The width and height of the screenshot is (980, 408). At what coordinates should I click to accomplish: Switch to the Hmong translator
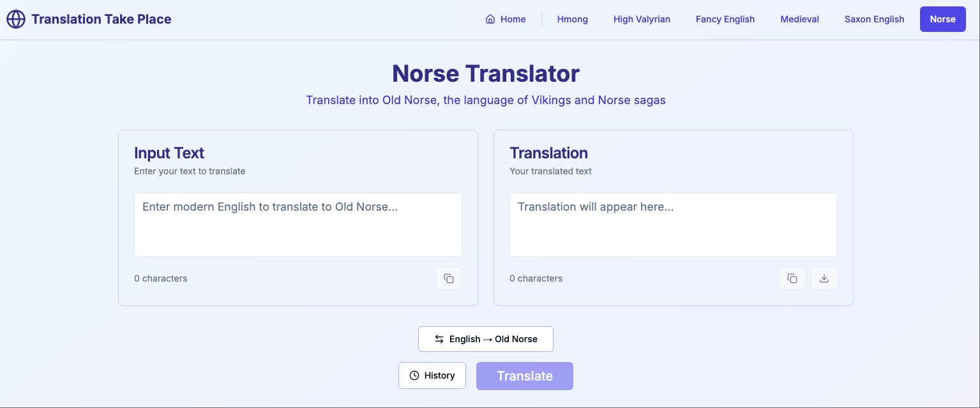[572, 19]
